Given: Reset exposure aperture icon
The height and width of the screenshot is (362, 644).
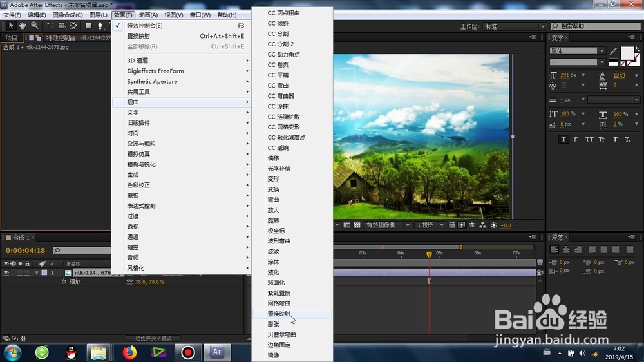Looking at the screenshot, I should click(494, 225).
